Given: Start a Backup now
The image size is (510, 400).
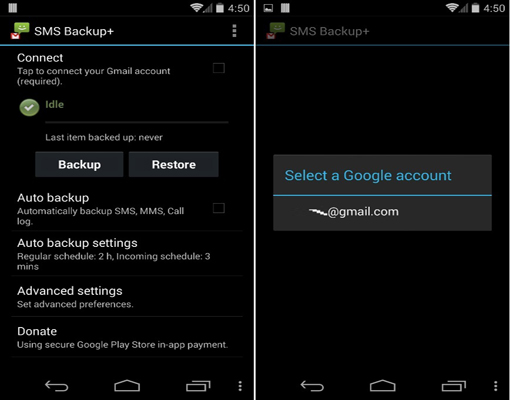Looking at the screenshot, I should [79, 164].
